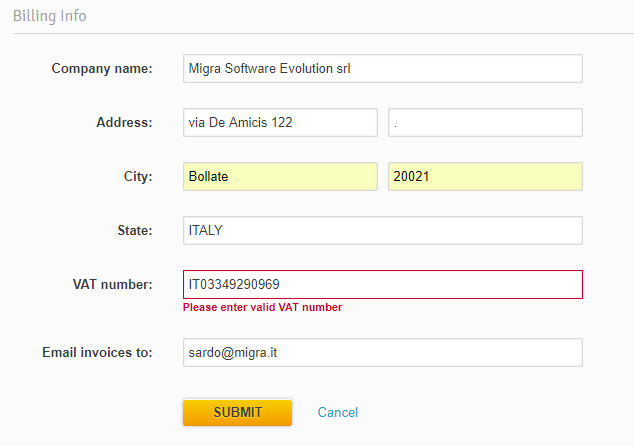Click the IT03349290969 text in VAT field
The width and height of the screenshot is (634, 446).
point(234,285)
